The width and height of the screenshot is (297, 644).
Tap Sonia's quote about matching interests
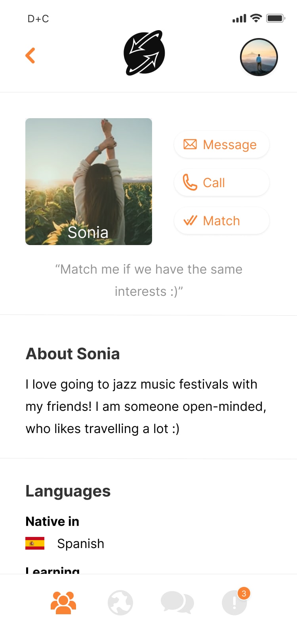pos(148,280)
